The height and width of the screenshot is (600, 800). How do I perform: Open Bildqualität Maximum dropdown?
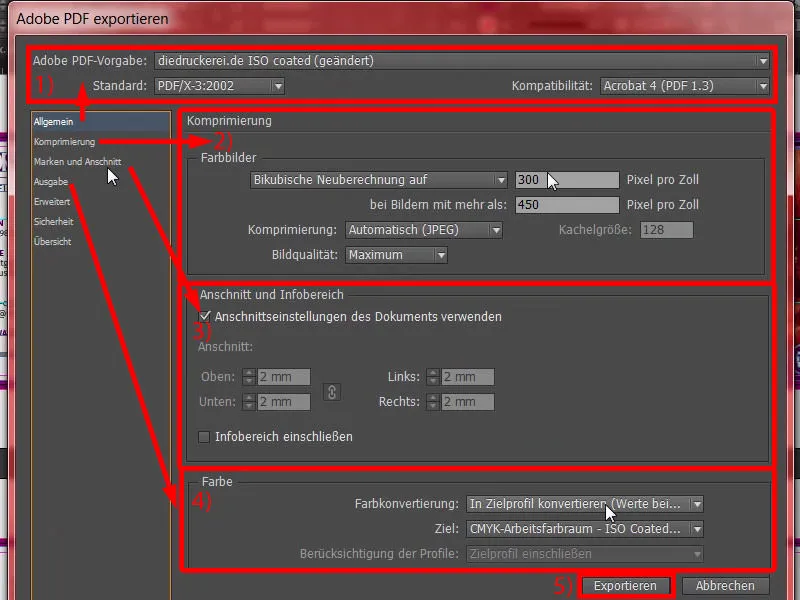coord(396,255)
